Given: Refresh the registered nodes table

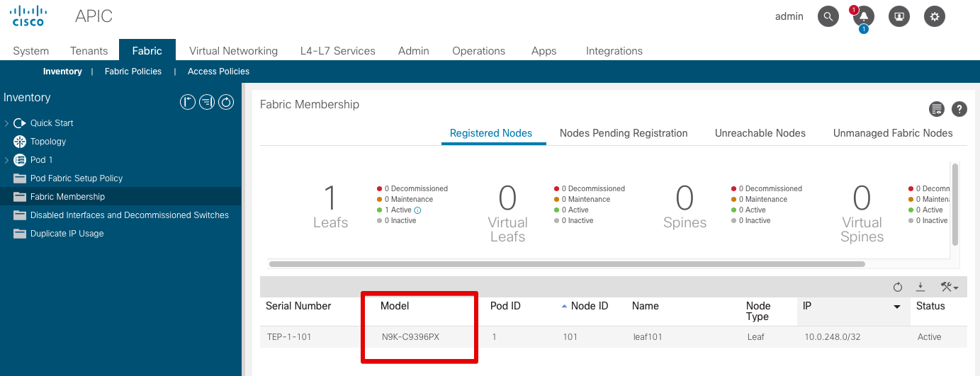Looking at the screenshot, I should (898, 287).
